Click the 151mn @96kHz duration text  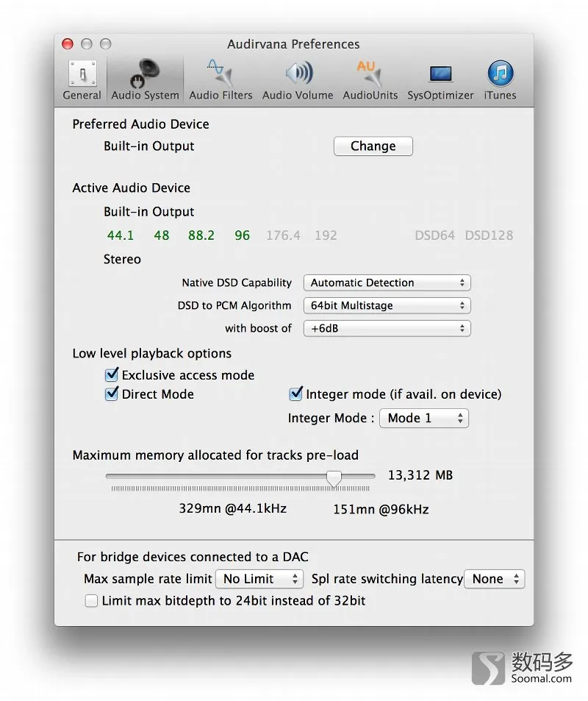pos(381,509)
